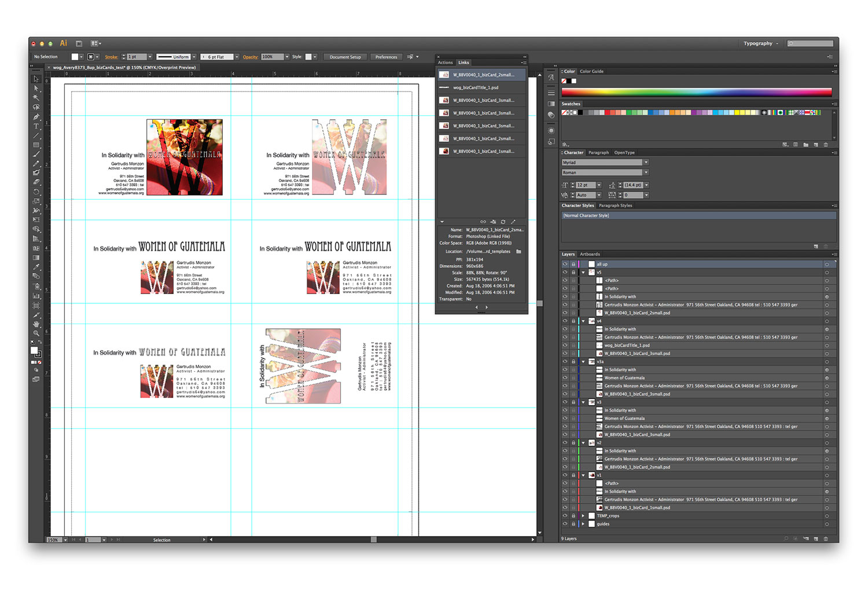Select wog_bizCardTitle_1.psd in Links list
Screen dimensions: 868x591
point(481,87)
